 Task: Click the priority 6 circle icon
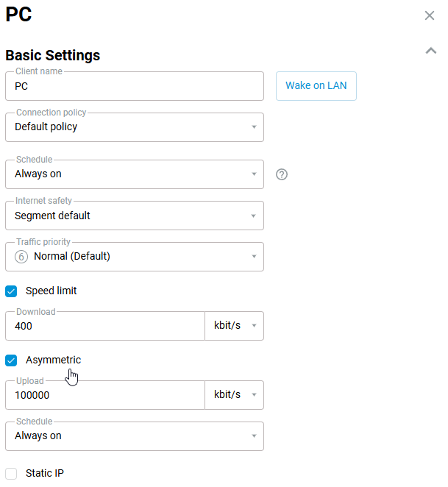tap(21, 257)
